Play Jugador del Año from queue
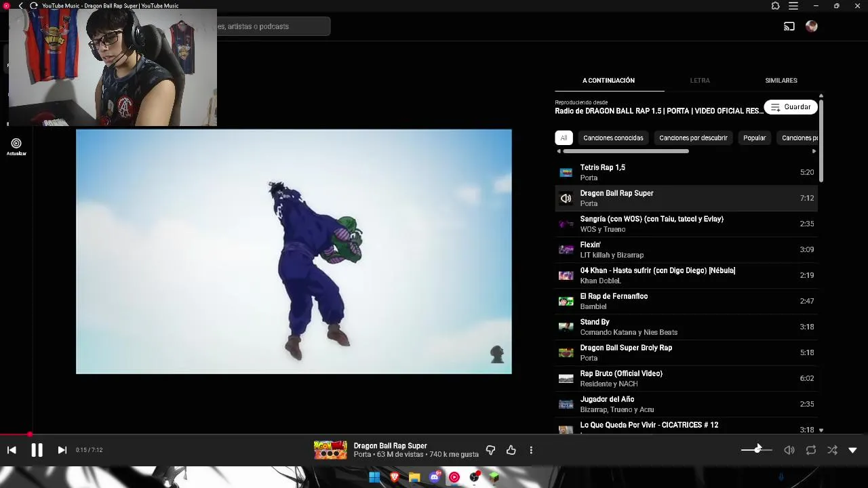 [x=686, y=404]
